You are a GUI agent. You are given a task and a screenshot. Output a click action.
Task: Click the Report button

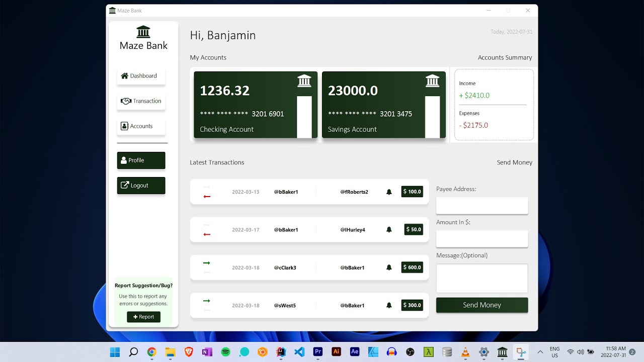click(143, 317)
